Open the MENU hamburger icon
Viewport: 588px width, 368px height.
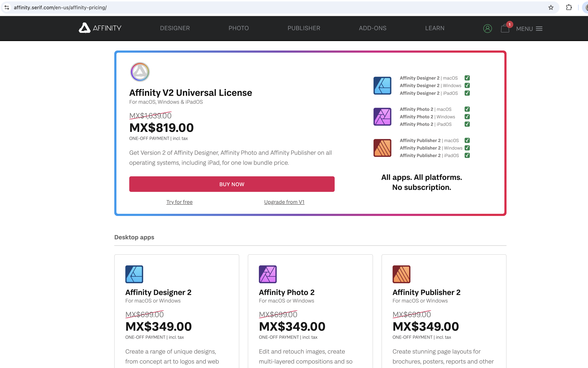click(539, 29)
